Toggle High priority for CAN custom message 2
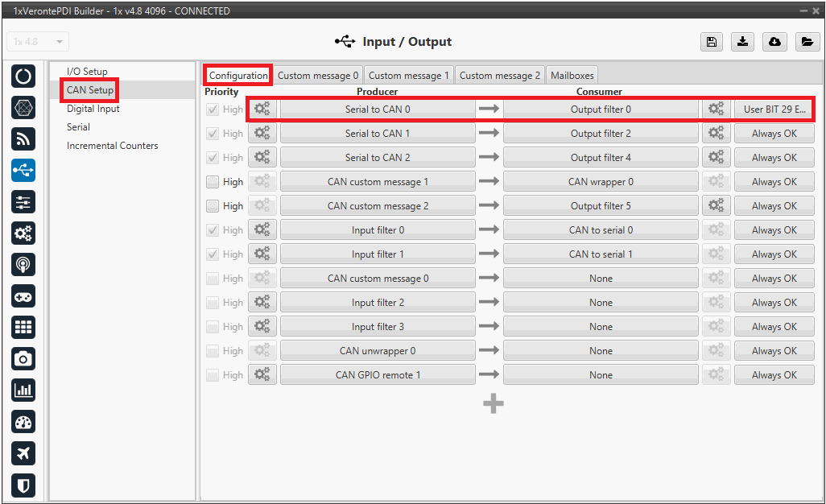The width and height of the screenshot is (826, 504). (213, 206)
